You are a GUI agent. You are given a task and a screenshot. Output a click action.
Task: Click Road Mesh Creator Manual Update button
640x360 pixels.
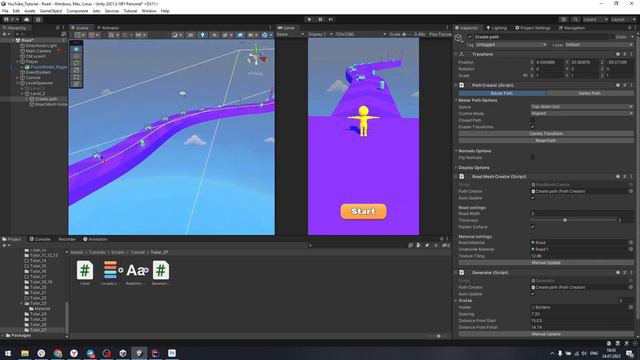point(546,263)
